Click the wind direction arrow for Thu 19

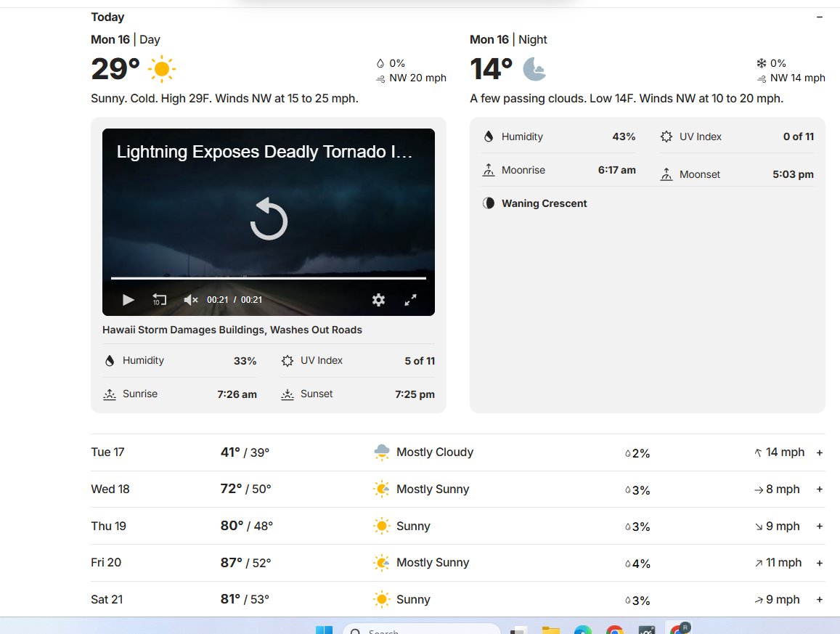[759, 527]
